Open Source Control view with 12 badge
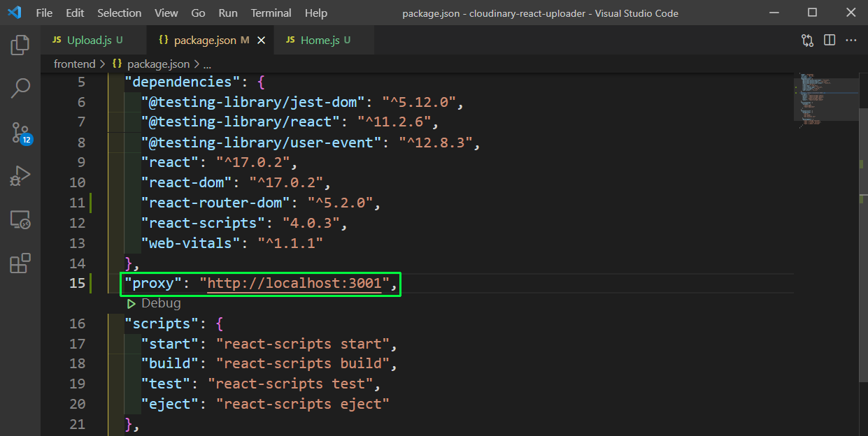The image size is (868, 436). click(x=20, y=132)
